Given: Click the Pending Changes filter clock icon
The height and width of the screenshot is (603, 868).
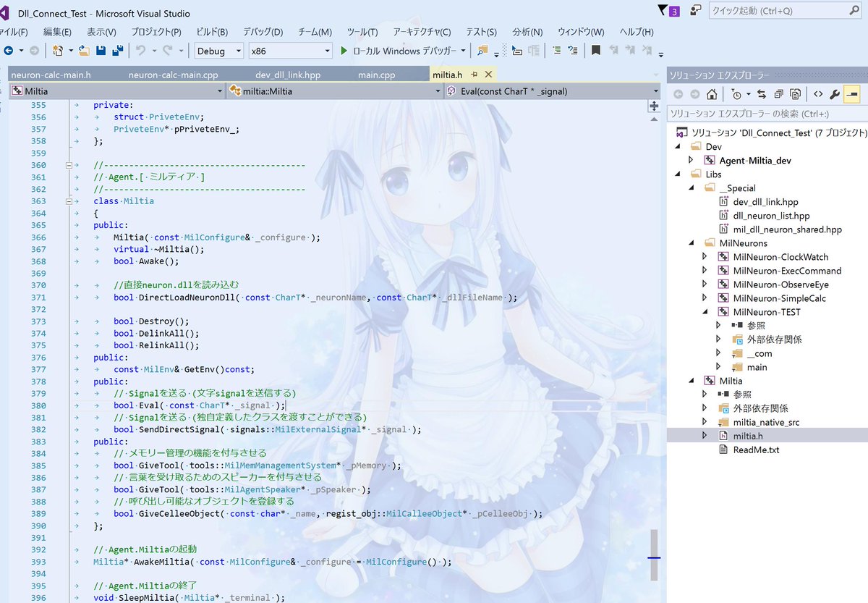Looking at the screenshot, I should (x=736, y=94).
